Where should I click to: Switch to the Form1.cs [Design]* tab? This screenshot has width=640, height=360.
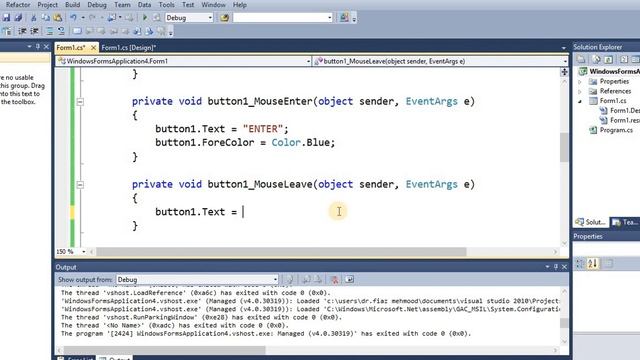click(129, 48)
